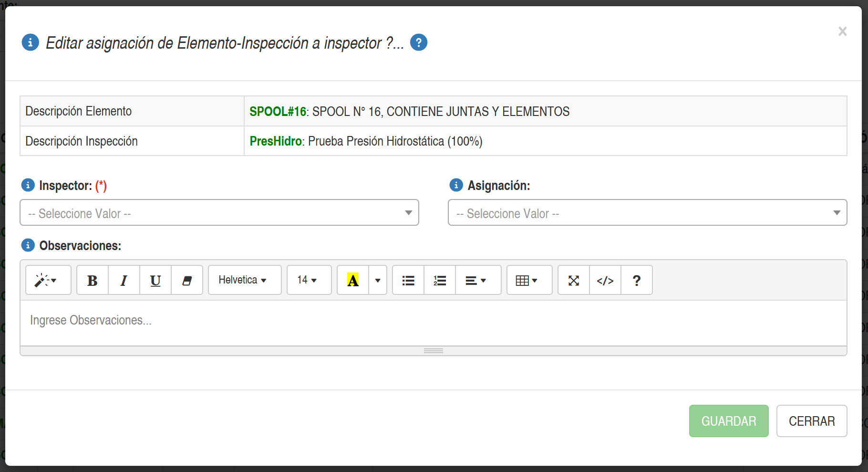Insert an ordered numbered list
868x472 pixels.
tap(440, 280)
